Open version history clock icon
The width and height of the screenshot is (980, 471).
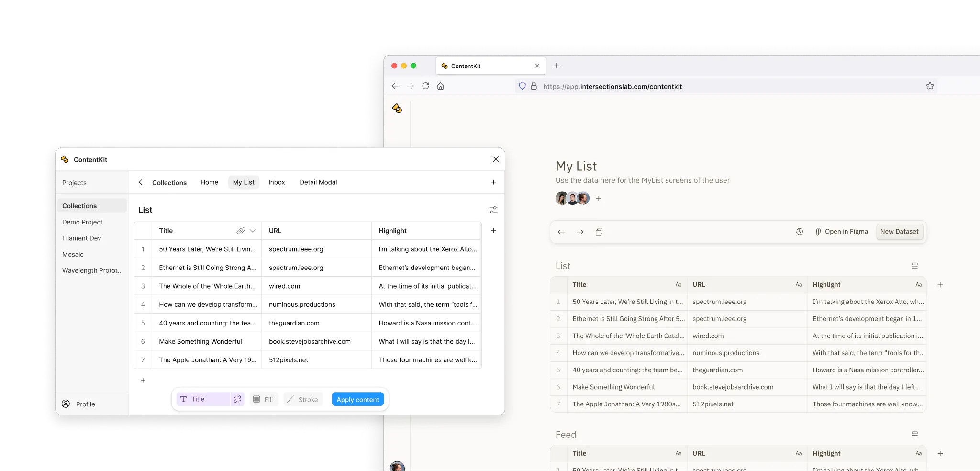point(799,232)
